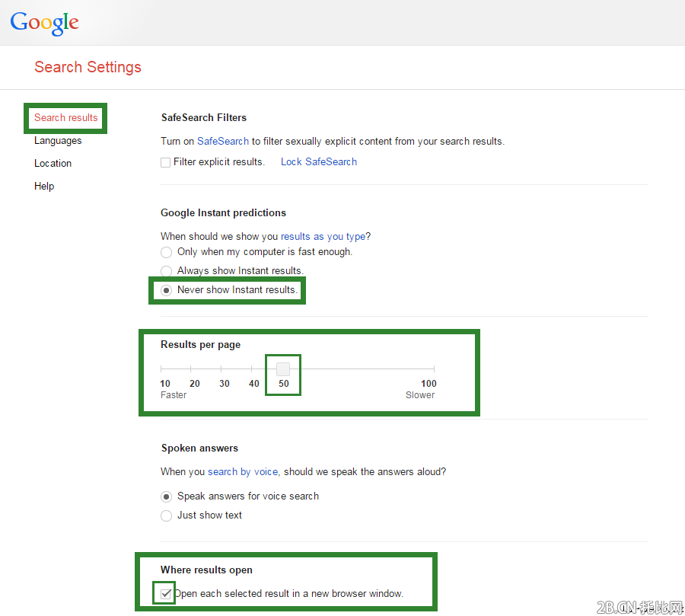685x616 pixels.
Task: Select Search results in the sidebar
Action: pyautogui.click(x=66, y=118)
